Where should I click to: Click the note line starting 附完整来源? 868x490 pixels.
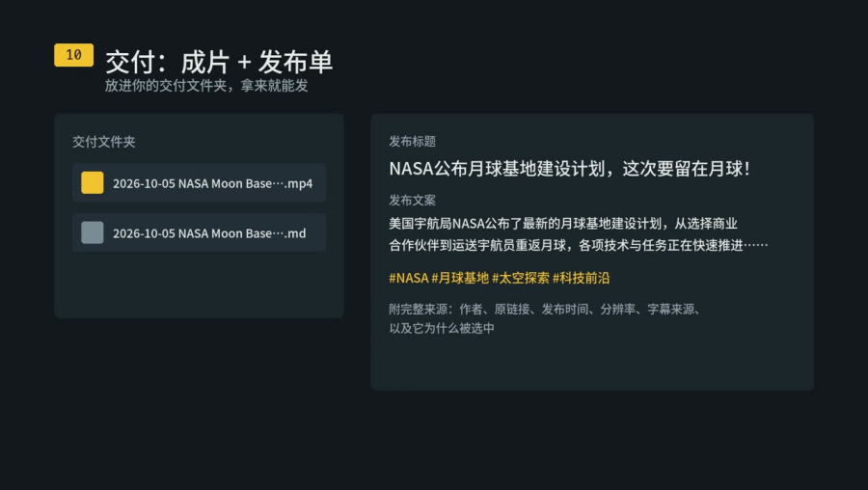(545, 310)
